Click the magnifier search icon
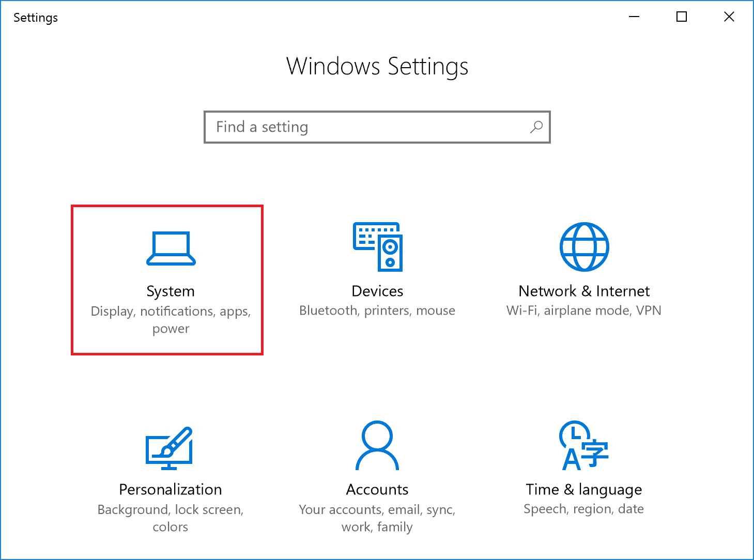Image resolution: width=754 pixels, height=560 pixels. pyautogui.click(x=536, y=127)
